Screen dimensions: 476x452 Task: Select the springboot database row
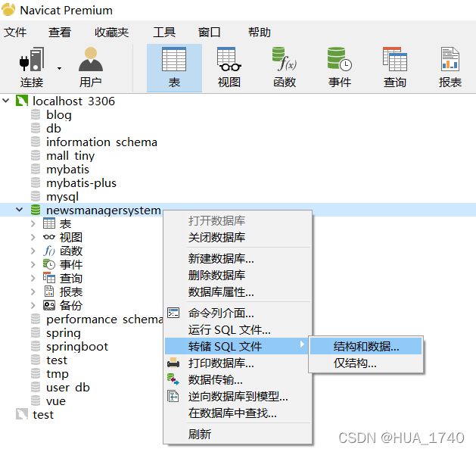tap(77, 346)
